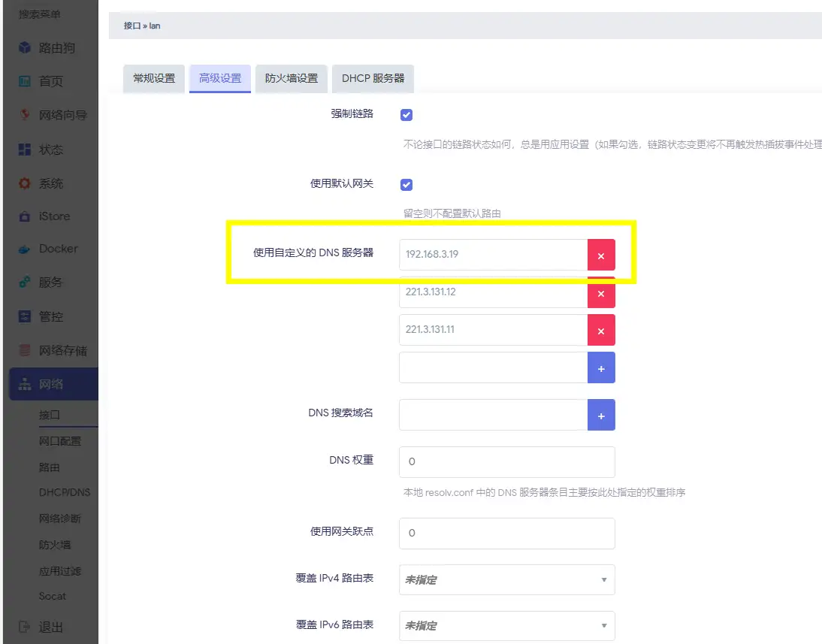Screen dimensions: 822x644
Task: Click the DNS 权重 input field
Action: [507, 462]
